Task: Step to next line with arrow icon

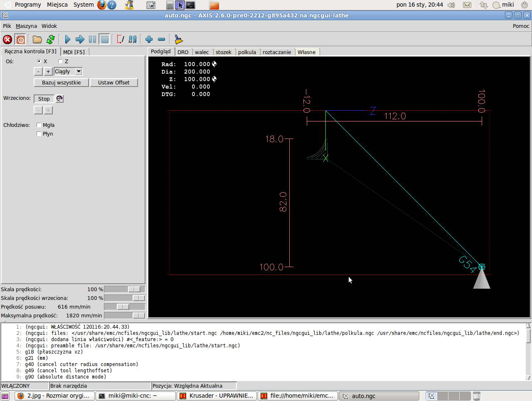Action: coord(80,40)
